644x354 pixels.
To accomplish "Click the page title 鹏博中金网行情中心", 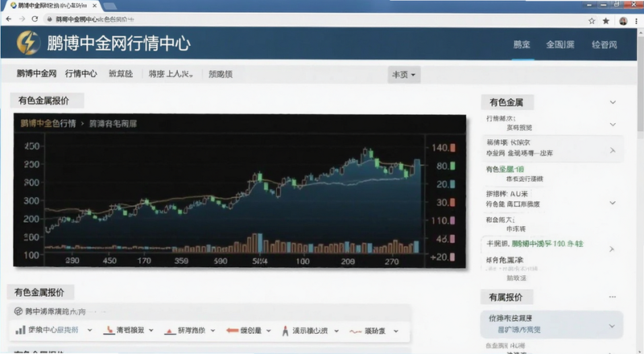I will coord(118,43).
